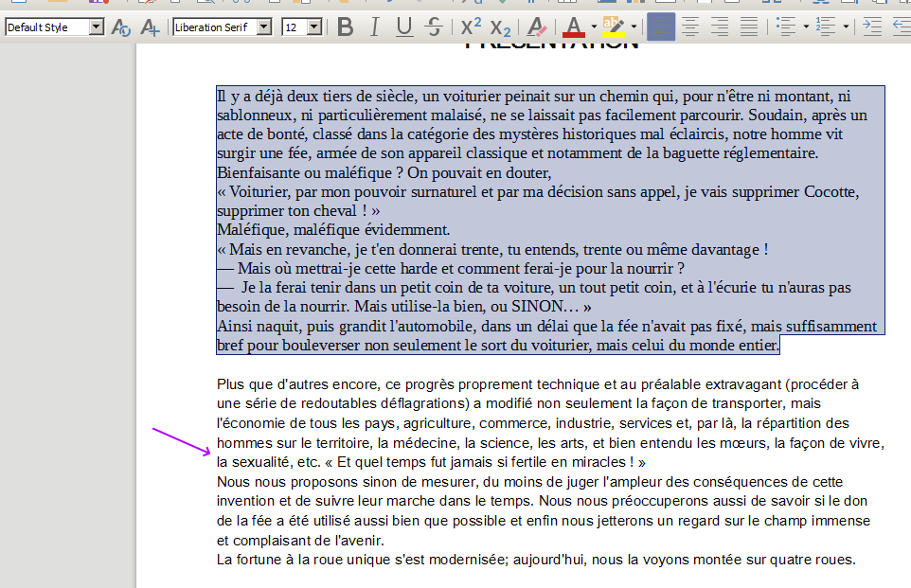Click the line starting "Plus que d'autres encore"
Screen dimensions: 911x588
(x=538, y=384)
